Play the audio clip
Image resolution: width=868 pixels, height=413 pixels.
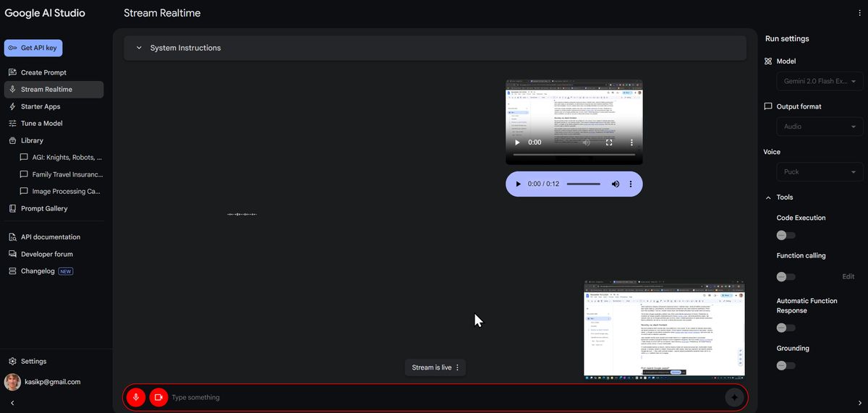[518, 184]
